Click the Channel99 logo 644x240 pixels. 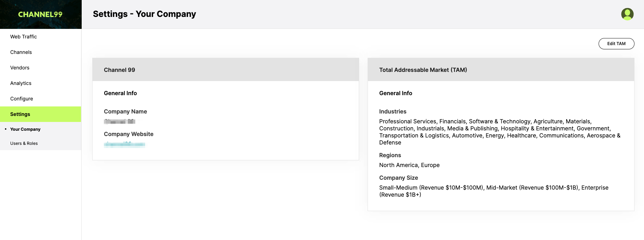(x=40, y=14)
